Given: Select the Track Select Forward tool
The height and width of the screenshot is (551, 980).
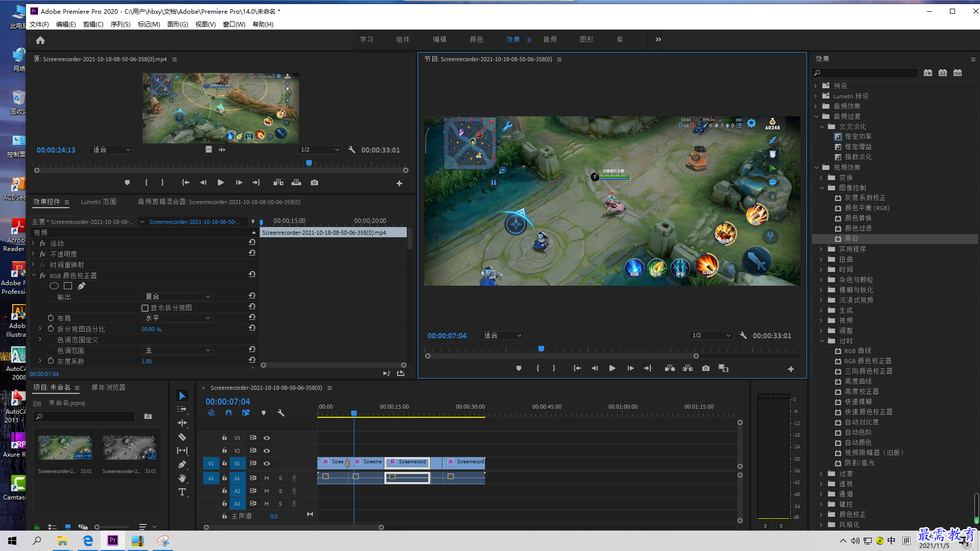Looking at the screenshot, I should (182, 409).
